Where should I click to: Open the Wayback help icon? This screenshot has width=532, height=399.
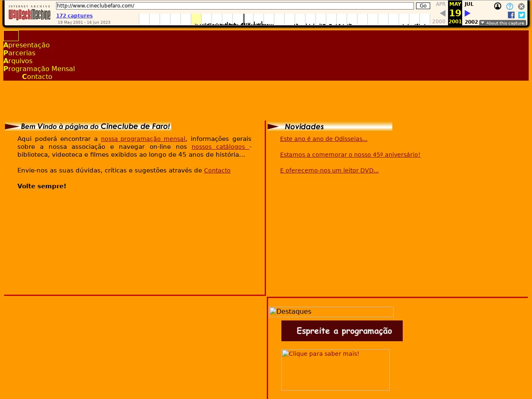(510, 6)
